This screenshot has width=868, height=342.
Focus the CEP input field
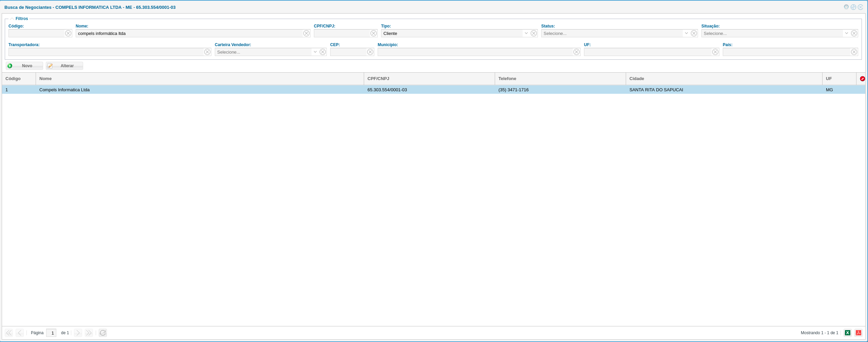click(x=348, y=52)
